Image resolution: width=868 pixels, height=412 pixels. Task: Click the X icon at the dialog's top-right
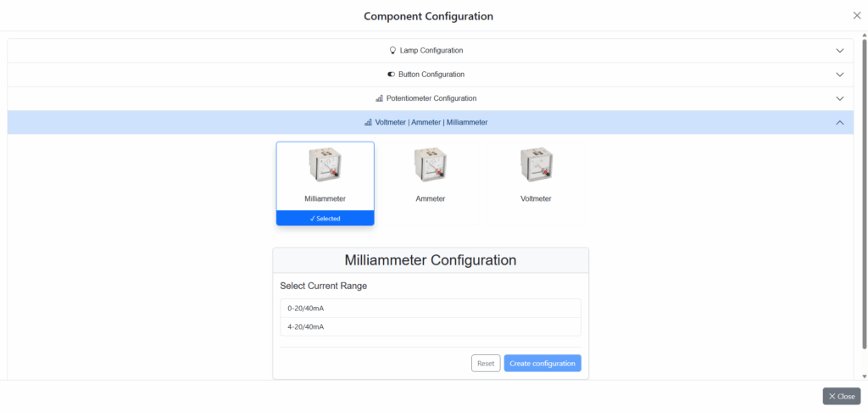tap(856, 15)
